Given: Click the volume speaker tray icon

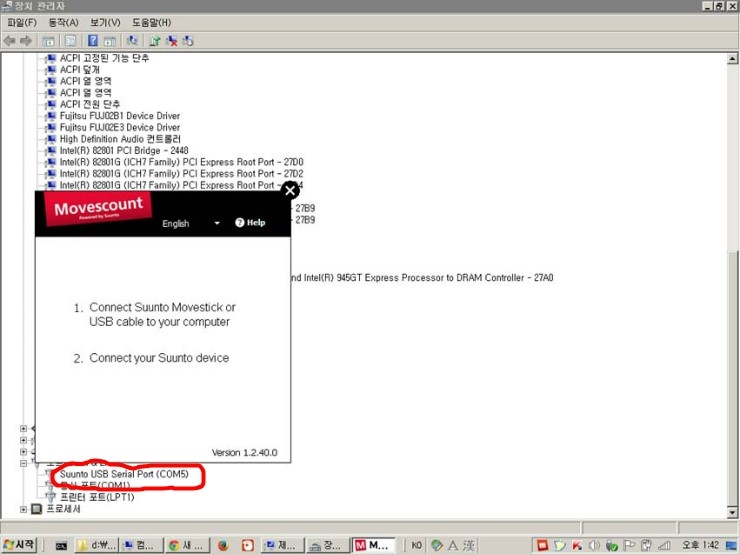Looking at the screenshot, I should (595, 546).
